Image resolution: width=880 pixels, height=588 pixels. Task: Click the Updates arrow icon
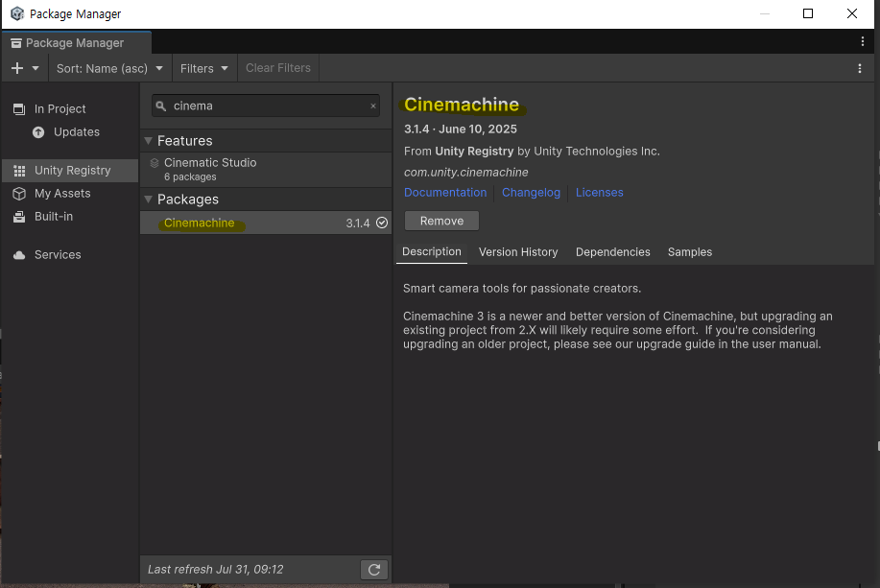point(38,132)
